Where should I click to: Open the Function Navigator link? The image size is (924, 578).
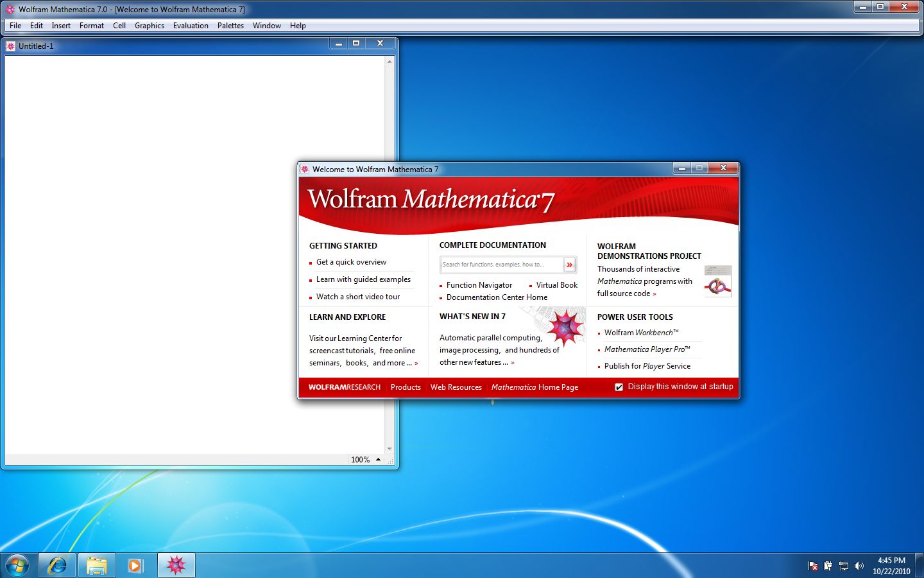coord(479,285)
